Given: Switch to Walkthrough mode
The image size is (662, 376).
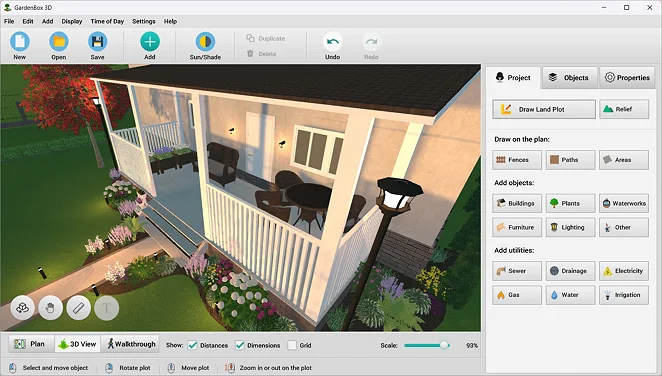Looking at the screenshot, I should (x=131, y=344).
